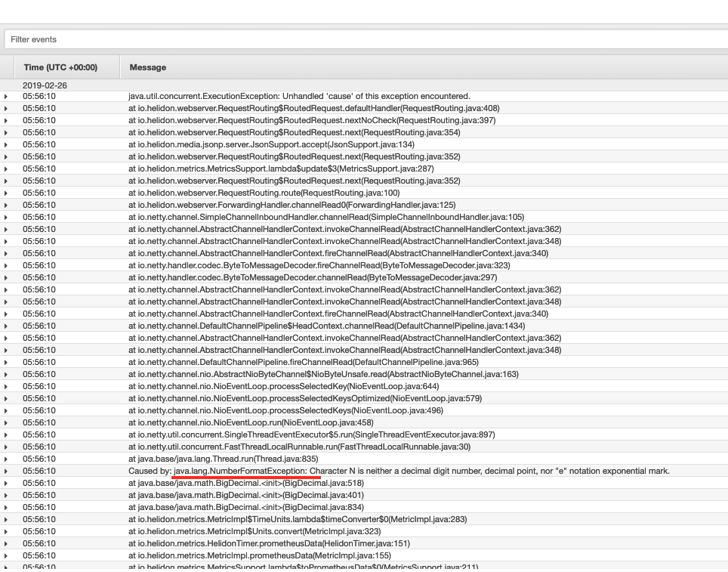Expand the DefaultChannelPipeline$HeadContext.channelRead entry
The height and width of the screenshot is (572, 728).
point(8,326)
